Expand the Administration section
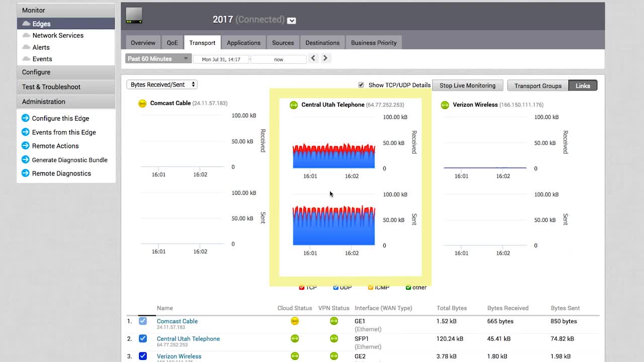644x362 pixels. click(x=66, y=102)
